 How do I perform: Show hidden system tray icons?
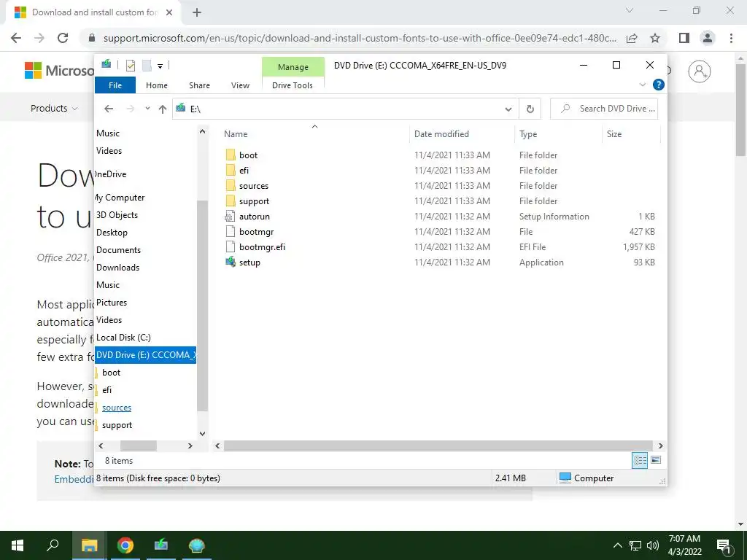click(x=617, y=545)
